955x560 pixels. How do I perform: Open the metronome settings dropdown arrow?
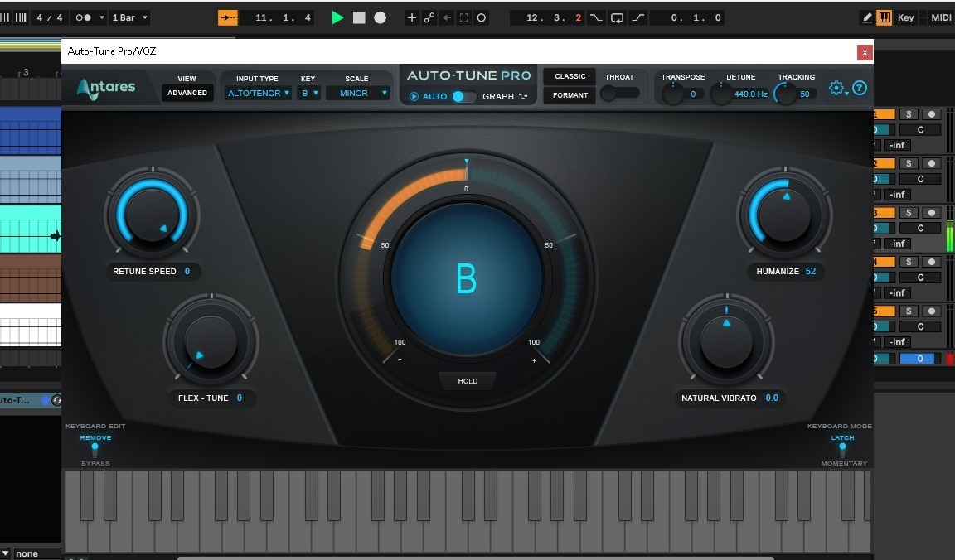tap(102, 17)
